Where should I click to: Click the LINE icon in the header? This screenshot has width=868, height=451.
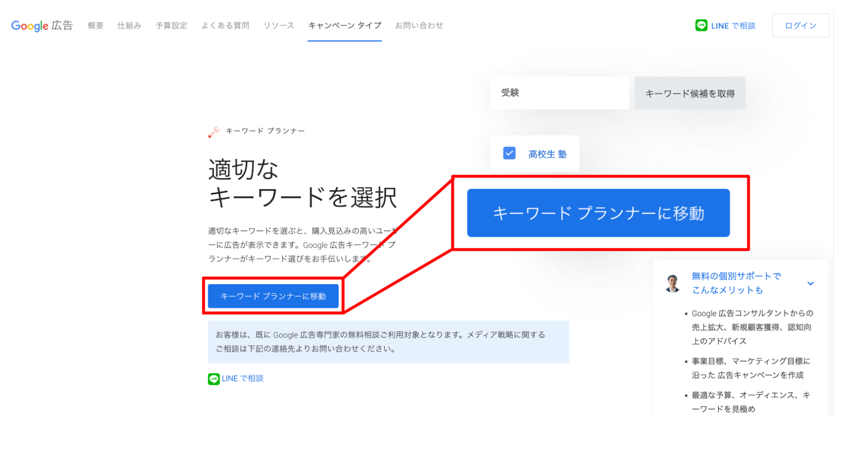701,26
